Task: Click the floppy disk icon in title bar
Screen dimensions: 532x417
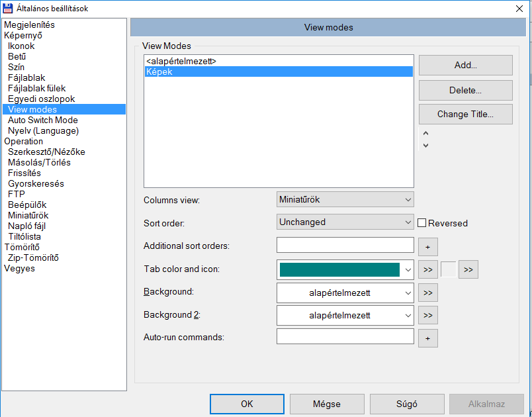Action: [x=9, y=9]
